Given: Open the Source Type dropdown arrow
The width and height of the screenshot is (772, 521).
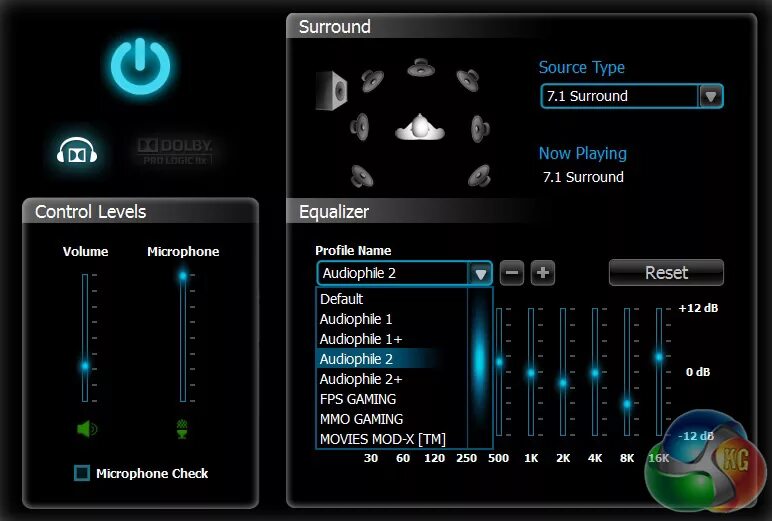Looking at the screenshot, I should tap(710, 96).
